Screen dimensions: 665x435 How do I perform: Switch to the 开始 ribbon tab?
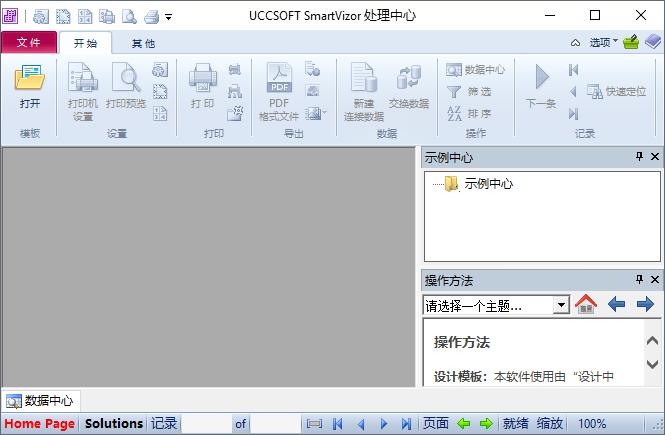pos(85,43)
